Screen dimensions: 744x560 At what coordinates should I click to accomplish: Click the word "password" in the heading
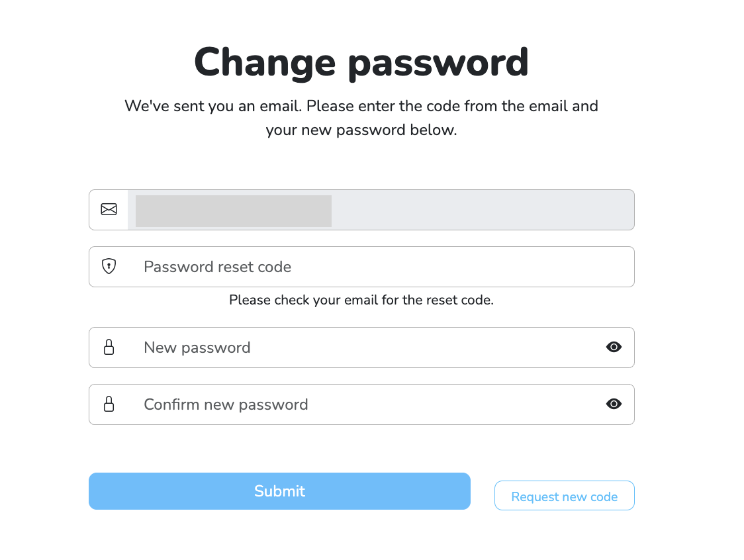[x=438, y=62]
